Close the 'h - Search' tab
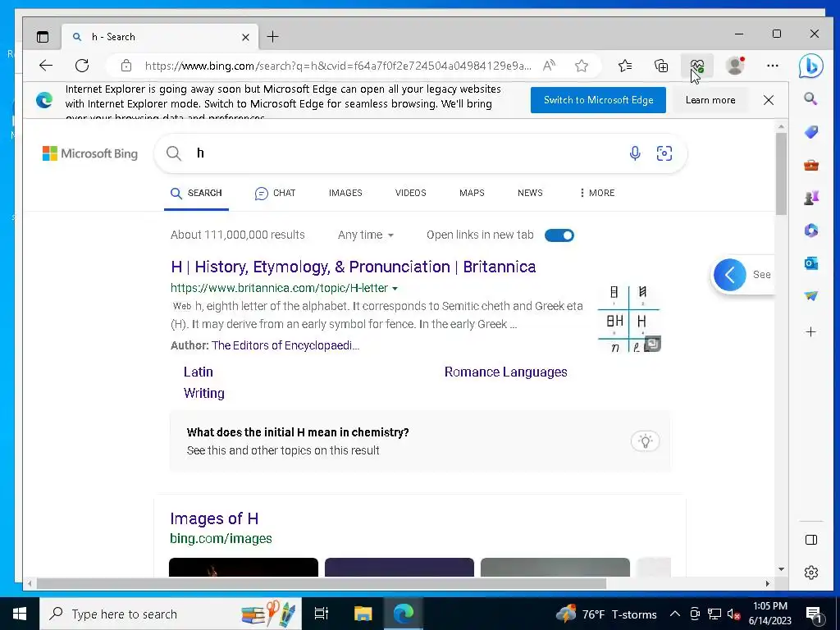The height and width of the screenshot is (630, 840). (245, 37)
